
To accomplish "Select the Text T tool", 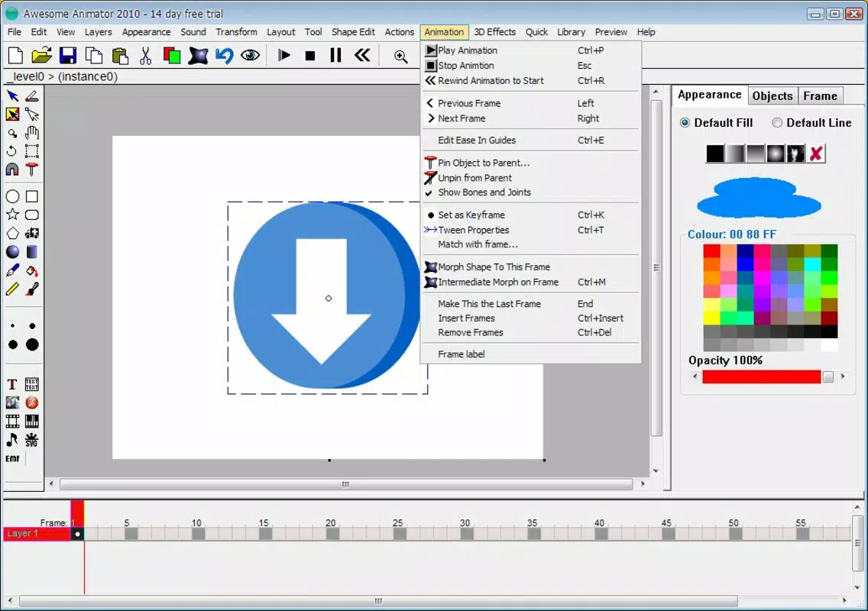I will 12,384.
